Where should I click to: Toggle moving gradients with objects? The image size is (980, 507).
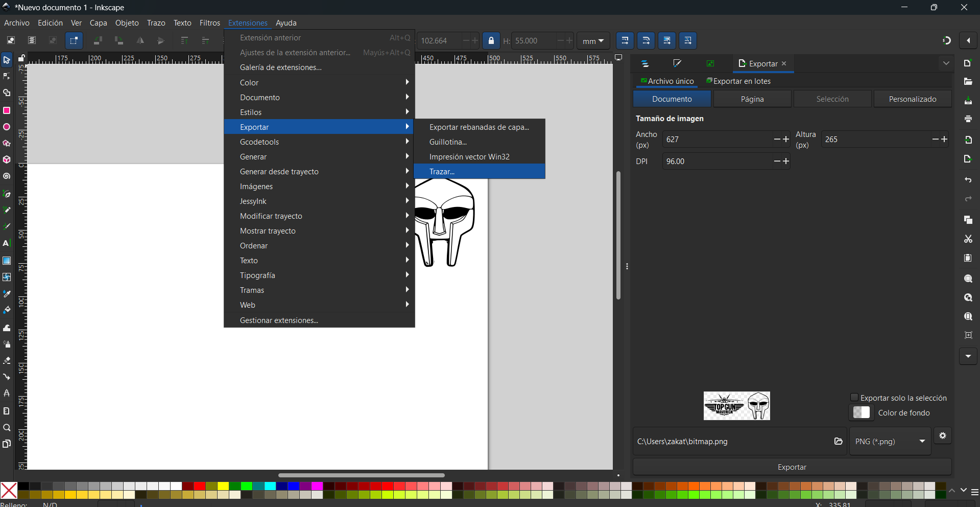[667, 40]
